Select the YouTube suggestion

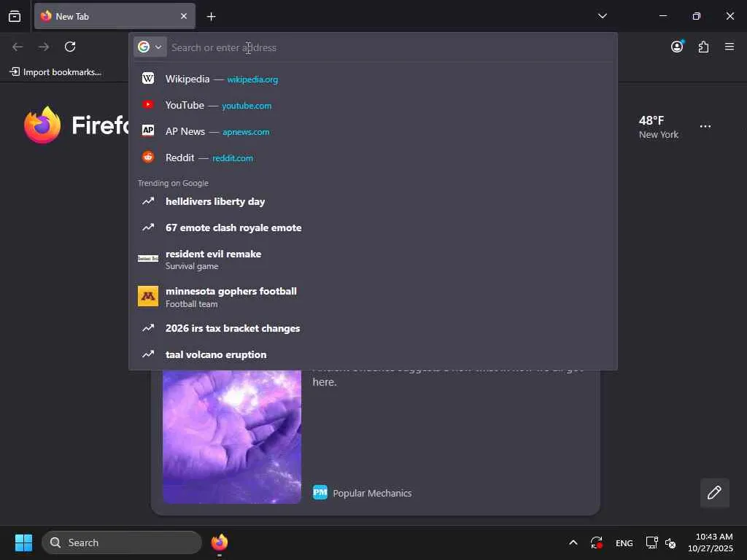tap(373, 105)
